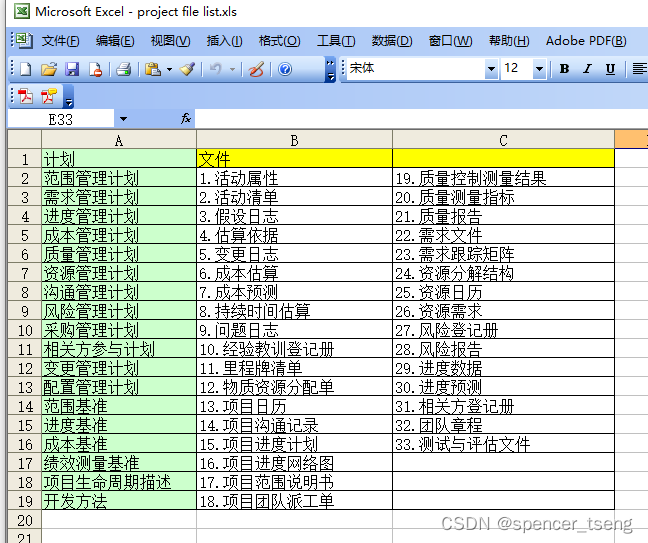Image resolution: width=648 pixels, height=543 pixels.
Task: Open the 窗口(W) menu
Action: (x=450, y=41)
